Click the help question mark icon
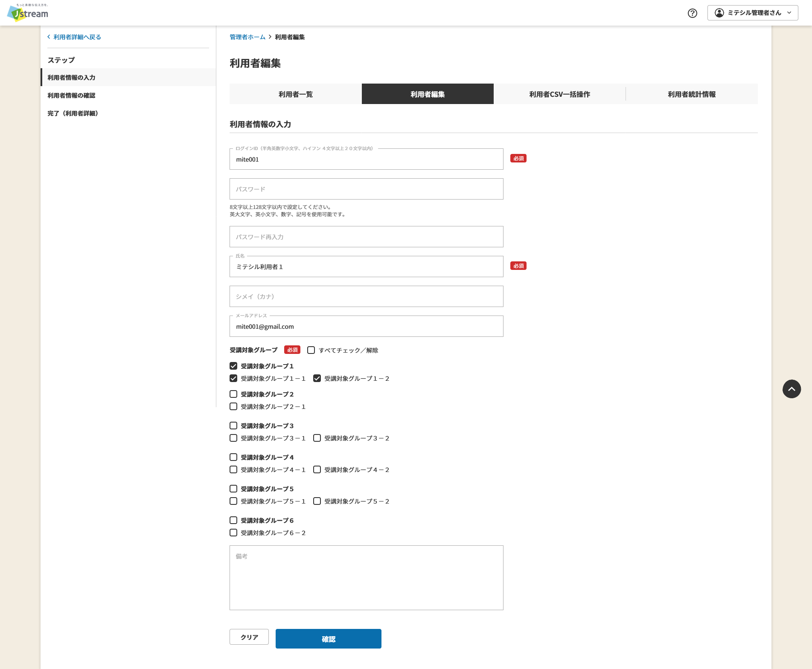This screenshot has height=669, width=812. [x=693, y=13]
